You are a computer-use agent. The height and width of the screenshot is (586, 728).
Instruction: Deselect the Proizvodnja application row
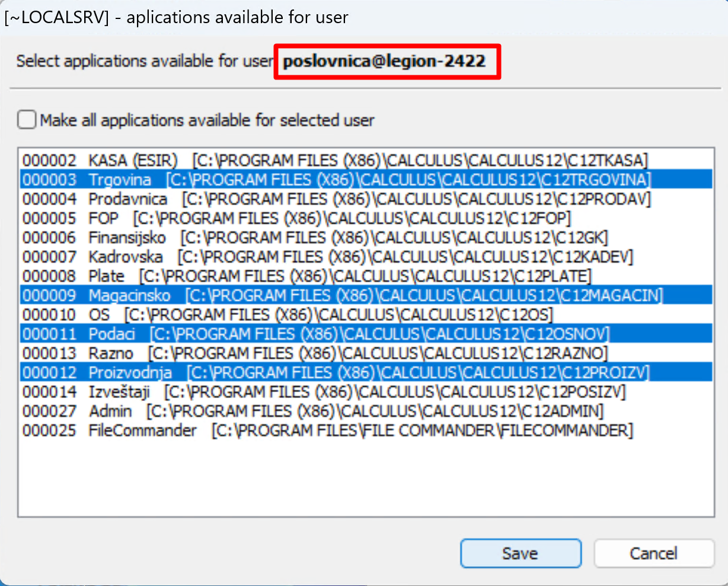(x=130, y=372)
